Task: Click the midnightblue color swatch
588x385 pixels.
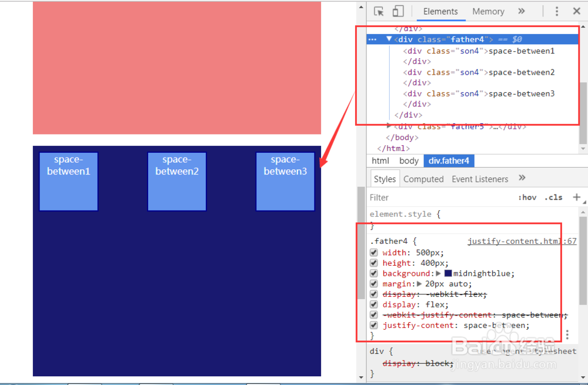Action: [449, 273]
